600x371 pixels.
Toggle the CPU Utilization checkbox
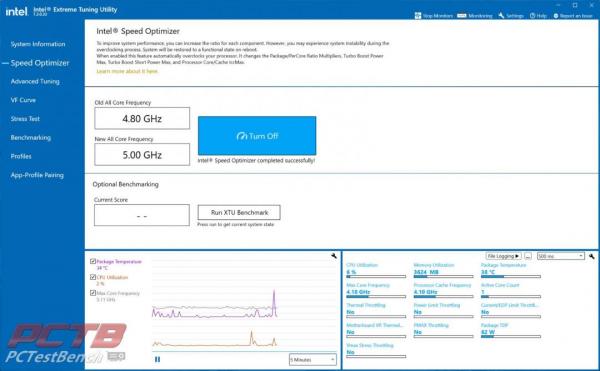[93, 277]
